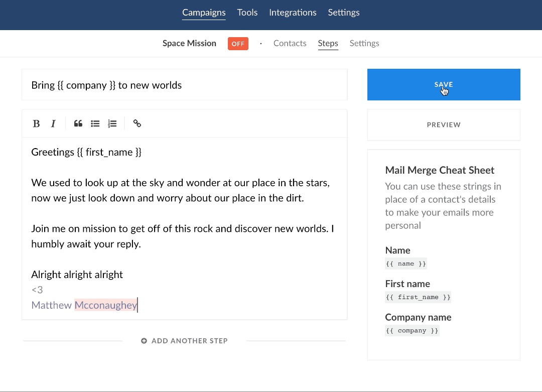The width and height of the screenshot is (542, 392).
Task: Click the {{ first_name }} cheat sheet string
Action: [x=418, y=297]
